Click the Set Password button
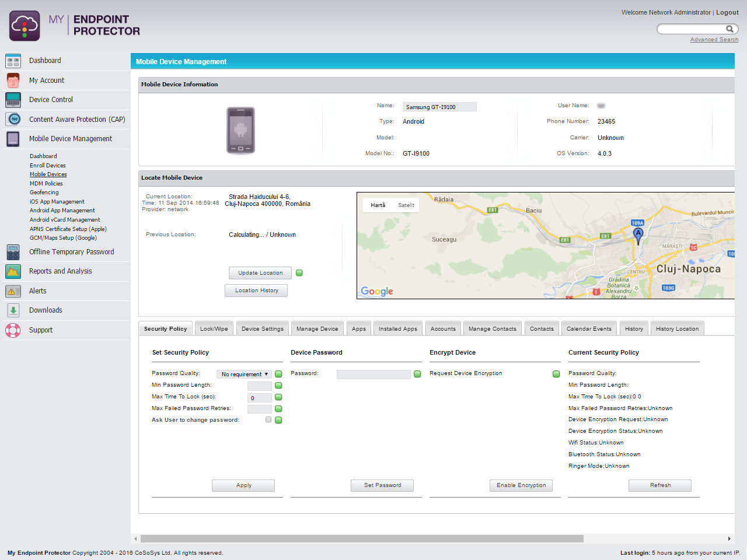Screen dimensions: 747x560 coord(382,485)
